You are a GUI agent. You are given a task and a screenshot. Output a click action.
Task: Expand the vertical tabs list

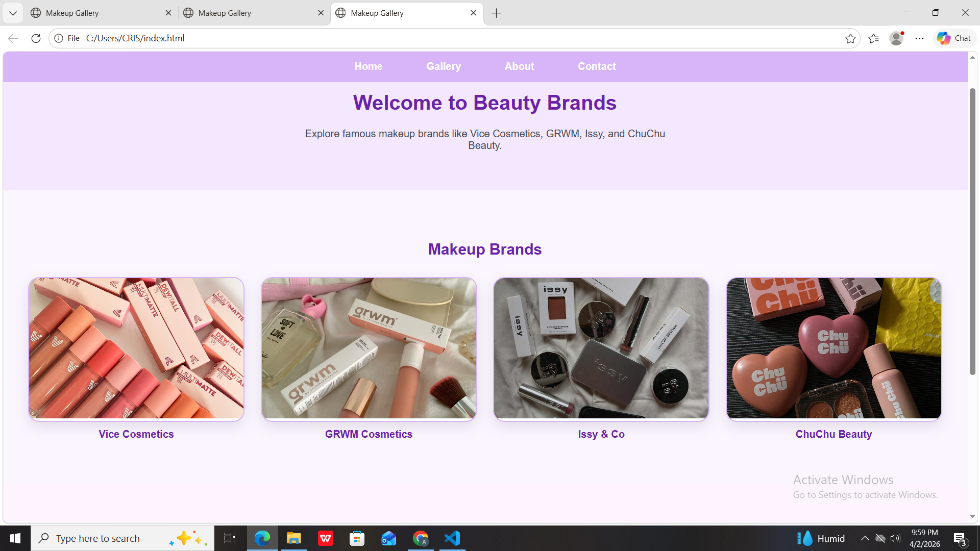[13, 13]
